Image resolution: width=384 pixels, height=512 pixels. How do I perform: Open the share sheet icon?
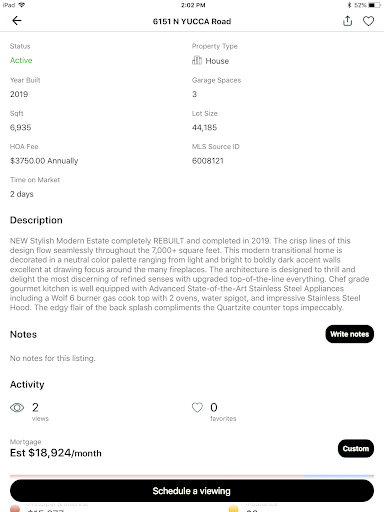347,21
